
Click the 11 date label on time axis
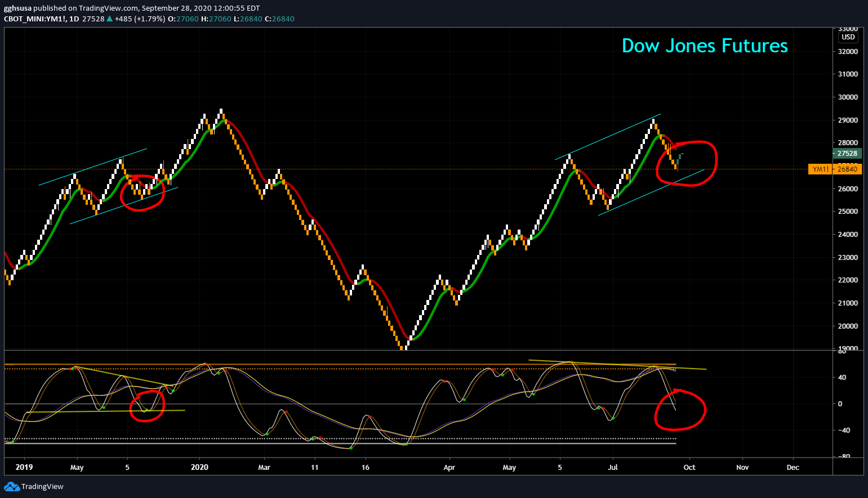[x=315, y=467]
